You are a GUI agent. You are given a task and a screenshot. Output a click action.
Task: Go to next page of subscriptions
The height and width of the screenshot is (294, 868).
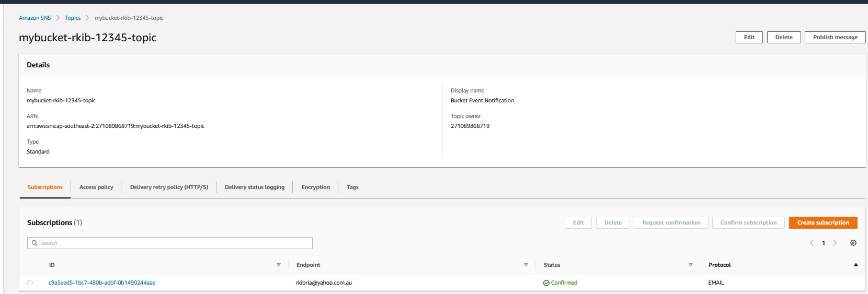(835, 243)
